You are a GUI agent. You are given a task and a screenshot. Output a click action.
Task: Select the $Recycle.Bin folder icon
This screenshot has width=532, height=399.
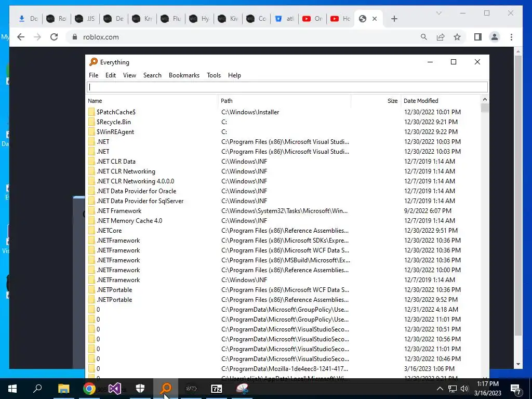pos(91,122)
